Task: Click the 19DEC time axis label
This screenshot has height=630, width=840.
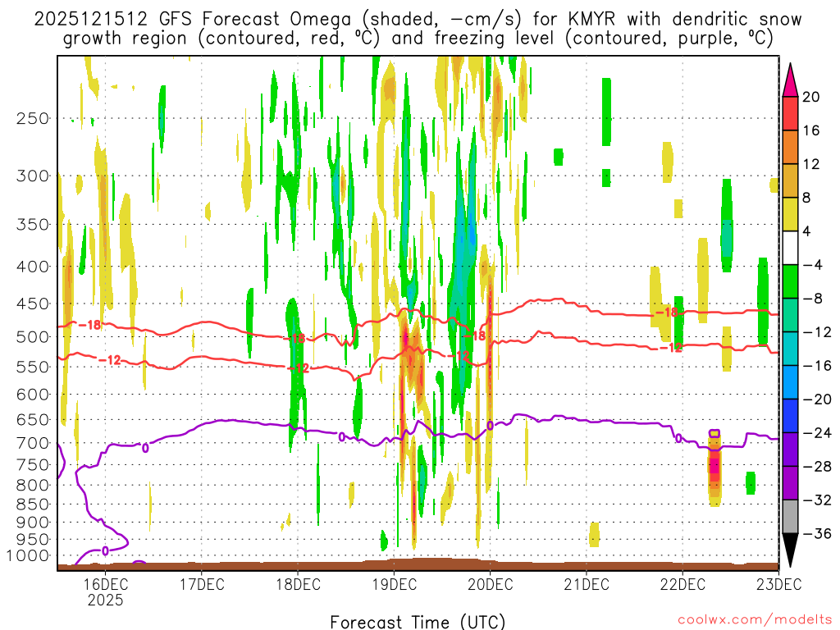Action: tap(395, 584)
